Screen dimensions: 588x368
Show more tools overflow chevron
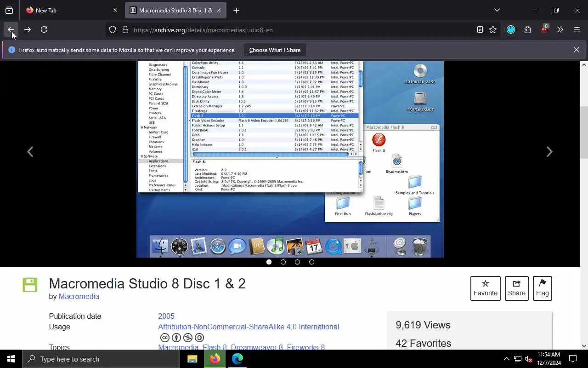coord(560,30)
